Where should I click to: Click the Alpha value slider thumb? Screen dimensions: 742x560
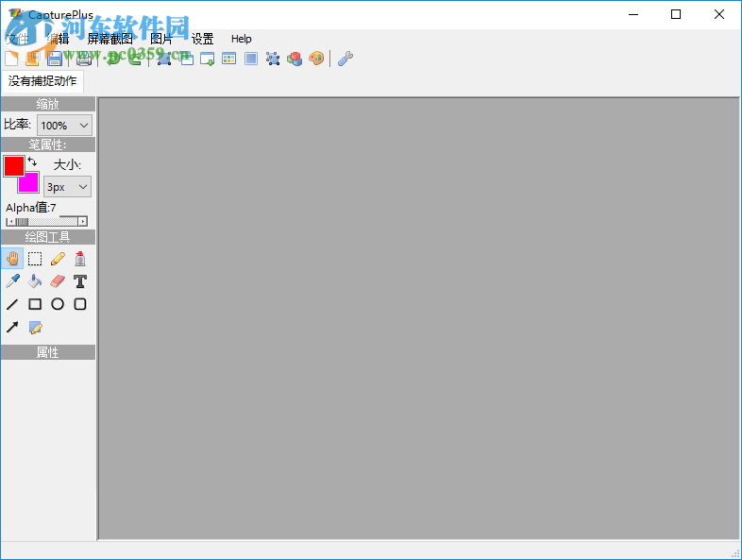point(22,222)
